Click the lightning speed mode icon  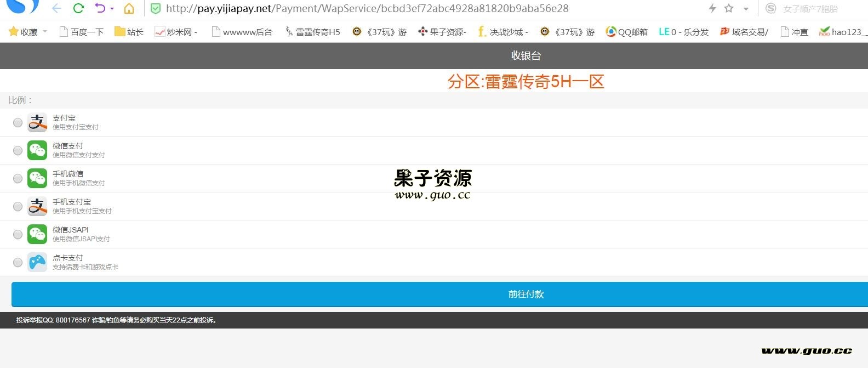pos(712,8)
